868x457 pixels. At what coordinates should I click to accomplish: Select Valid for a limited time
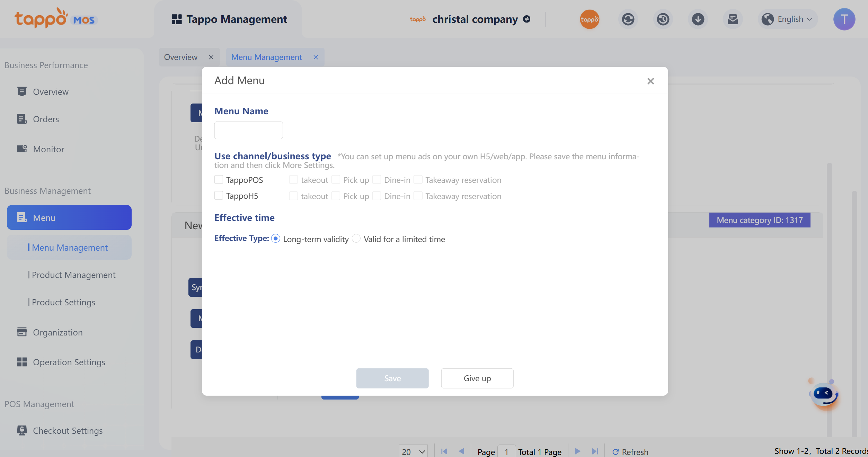(356, 239)
